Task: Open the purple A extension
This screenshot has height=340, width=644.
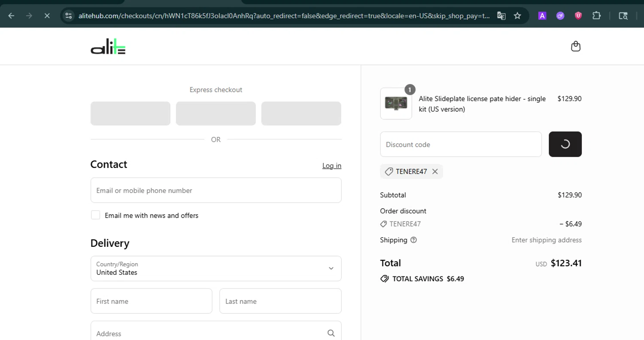Action: (542, 16)
